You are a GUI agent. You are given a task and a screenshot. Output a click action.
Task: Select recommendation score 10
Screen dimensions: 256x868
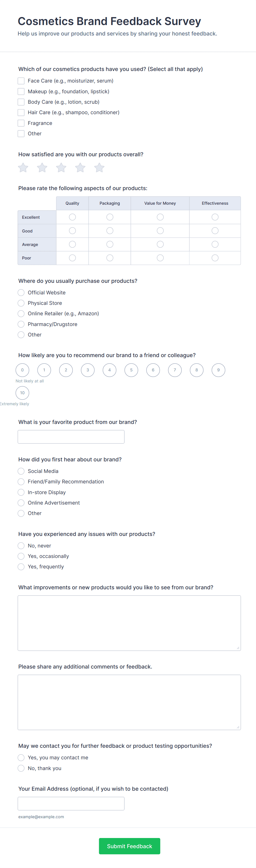tap(22, 393)
